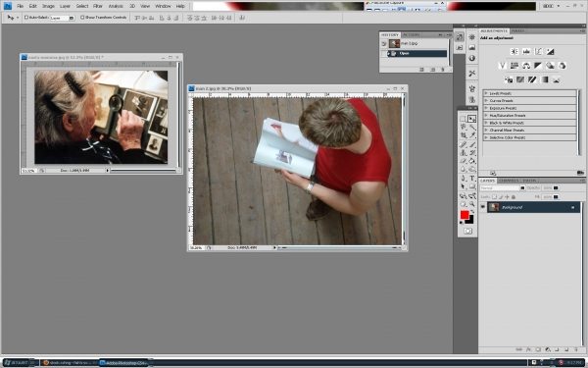The height and width of the screenshot is (368, 588).
Task: Select the Crop tool
Action: (x=463, y=134)
